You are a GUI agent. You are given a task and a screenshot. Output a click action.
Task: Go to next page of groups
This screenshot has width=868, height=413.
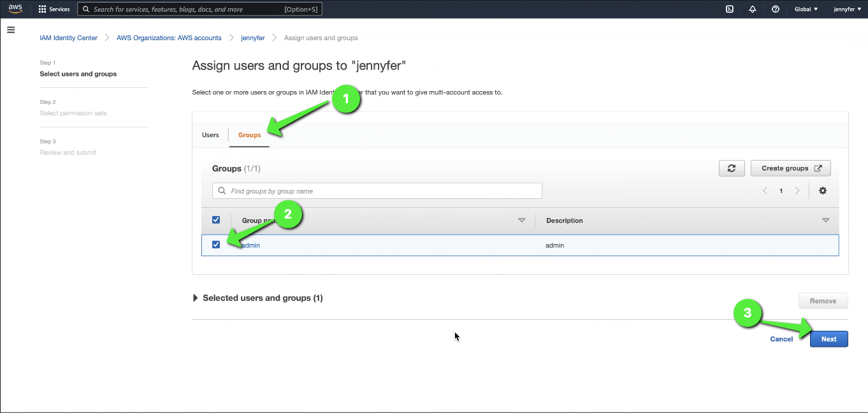tap(797, 191)
